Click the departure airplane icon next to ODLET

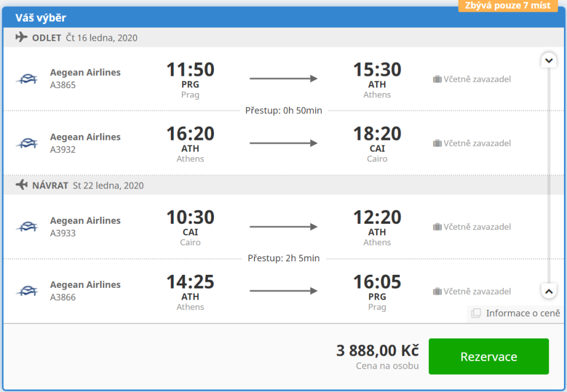[22, 37]
